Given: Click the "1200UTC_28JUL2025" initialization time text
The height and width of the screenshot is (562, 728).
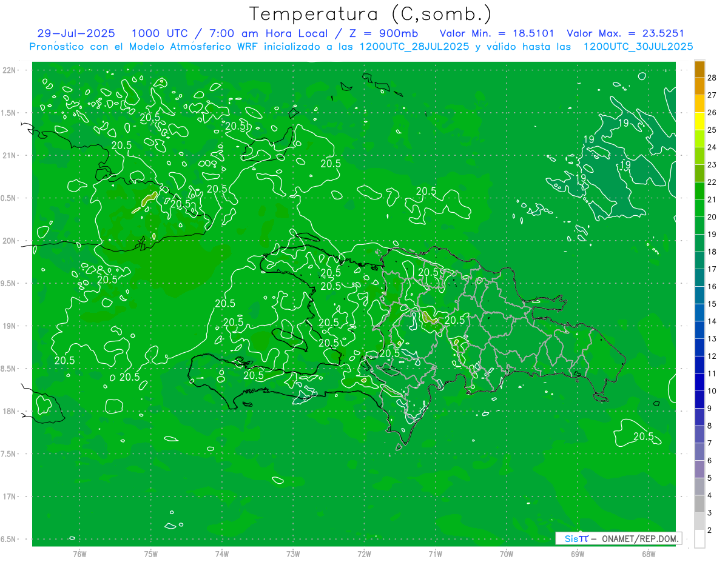Looking at the screenshot, I should coord(414,47).
